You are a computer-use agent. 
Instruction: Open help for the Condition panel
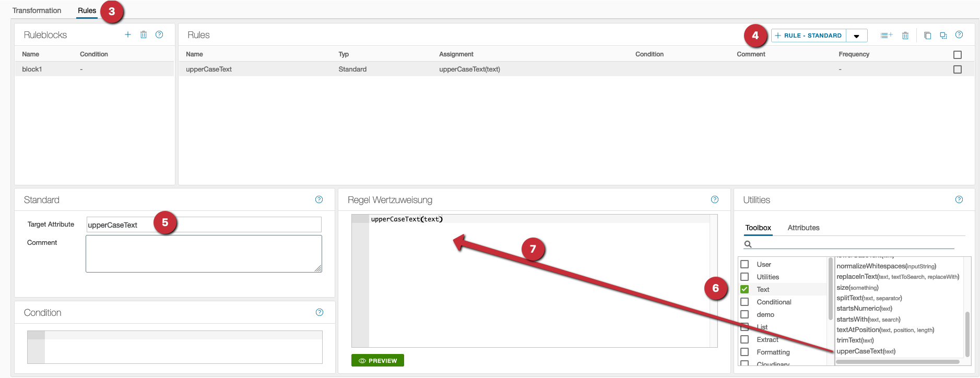[x=320, y=312]
